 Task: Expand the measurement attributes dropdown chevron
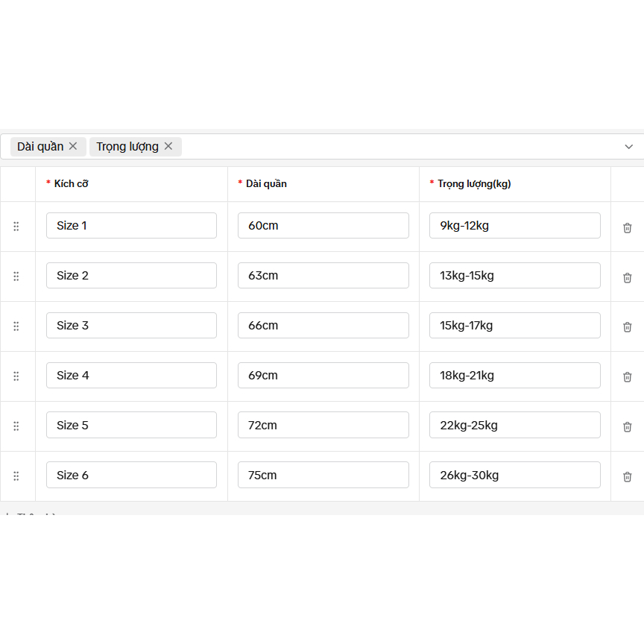tap(628, 147)
